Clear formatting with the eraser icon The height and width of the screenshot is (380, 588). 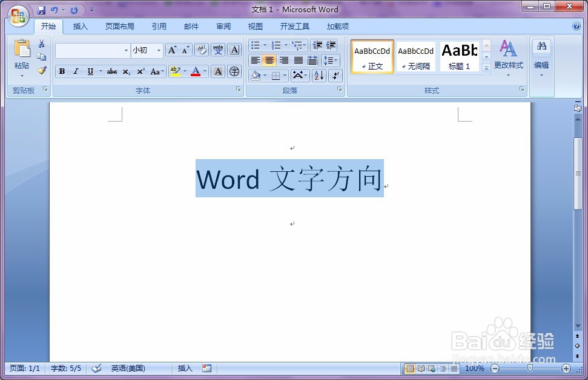[x=202, y=50]
